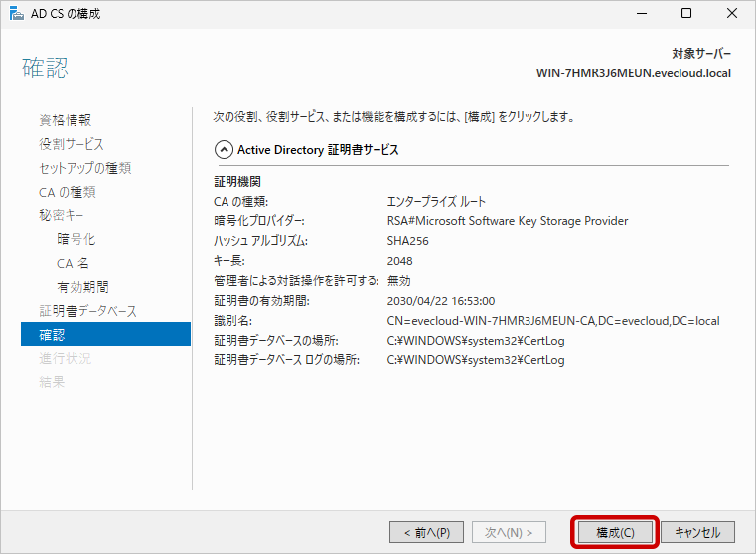756x554 pixels.
Task: Select 役割サービス in the wizard sidebar
Action: tap(72, 144)
